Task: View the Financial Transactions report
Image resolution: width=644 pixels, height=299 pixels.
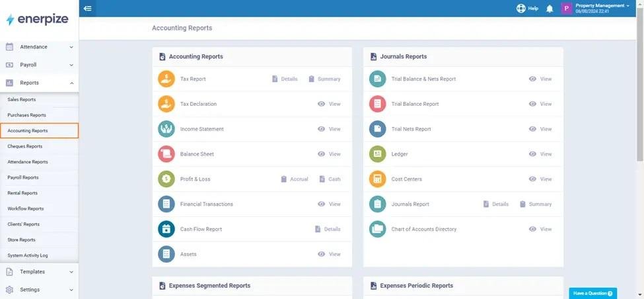Action: tap(329, 204)
